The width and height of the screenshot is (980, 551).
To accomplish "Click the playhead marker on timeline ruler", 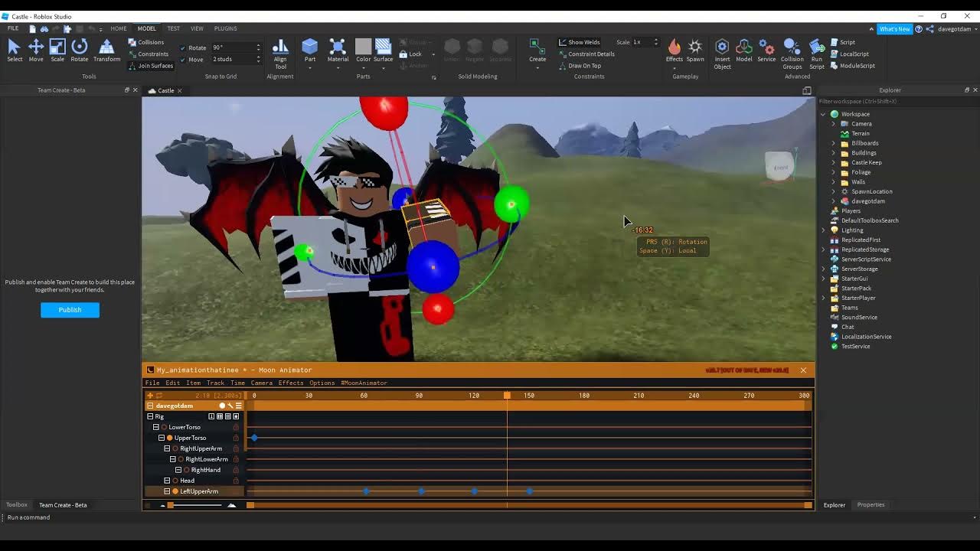I will coord(507,396).
